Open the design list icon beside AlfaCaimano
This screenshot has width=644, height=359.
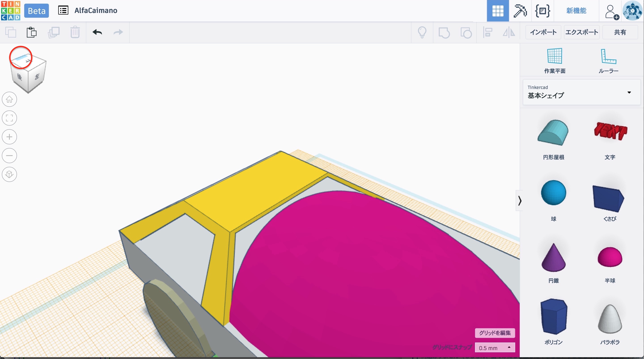coord(63,11)
